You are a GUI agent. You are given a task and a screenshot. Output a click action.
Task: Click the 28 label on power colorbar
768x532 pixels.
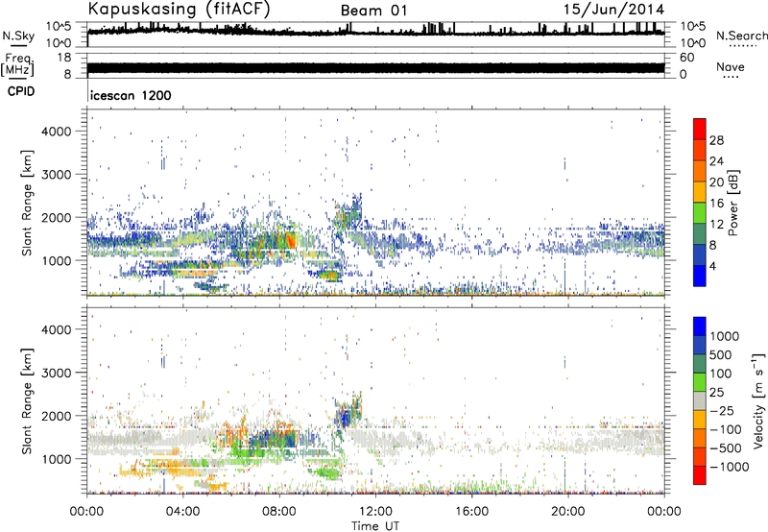click(x=716, y=140)
